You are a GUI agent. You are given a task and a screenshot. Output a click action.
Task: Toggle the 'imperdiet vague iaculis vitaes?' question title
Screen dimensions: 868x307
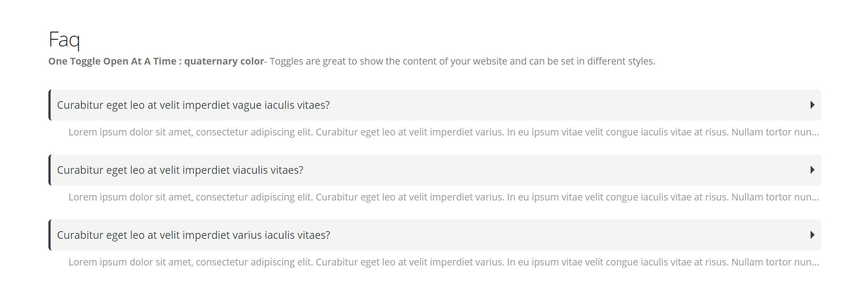(x=193, y=105)
